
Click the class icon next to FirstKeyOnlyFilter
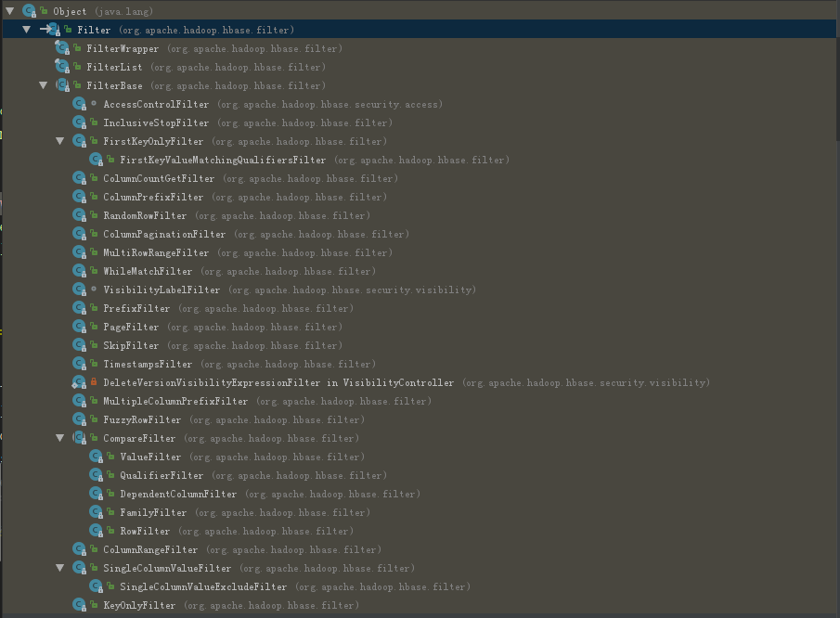click(79, 141)
